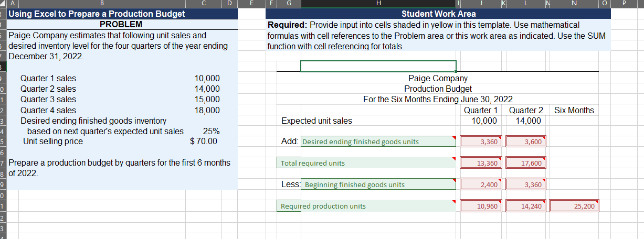Select column header N
The height and width of the screenshot is (239, 644).
click(x=574, y=4)
